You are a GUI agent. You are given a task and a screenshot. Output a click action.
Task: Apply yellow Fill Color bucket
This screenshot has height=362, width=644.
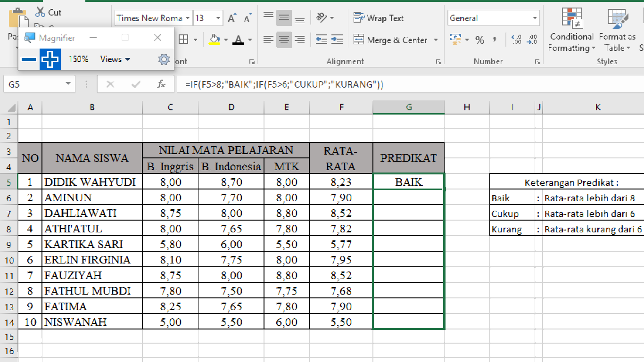(215, 40)
